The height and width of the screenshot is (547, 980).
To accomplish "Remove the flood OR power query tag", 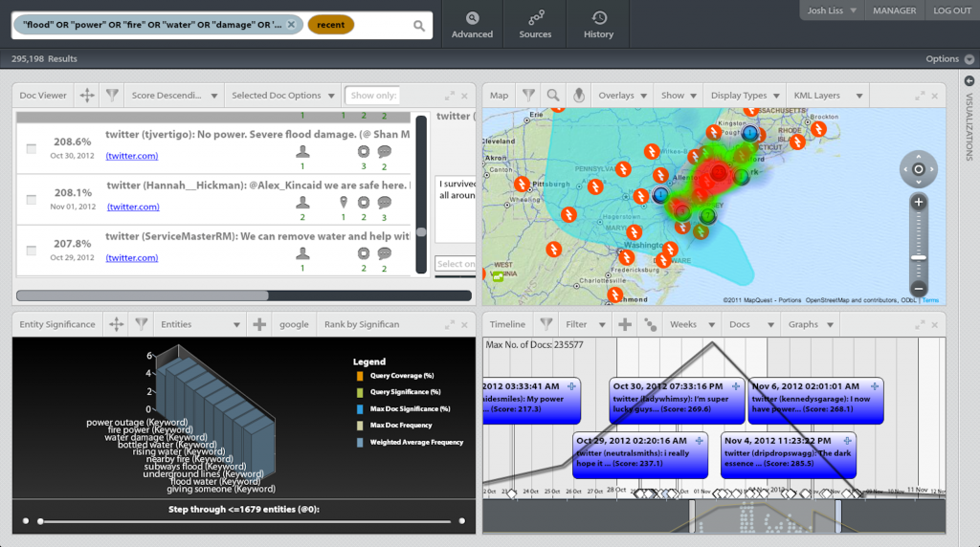I will [291, 24].
